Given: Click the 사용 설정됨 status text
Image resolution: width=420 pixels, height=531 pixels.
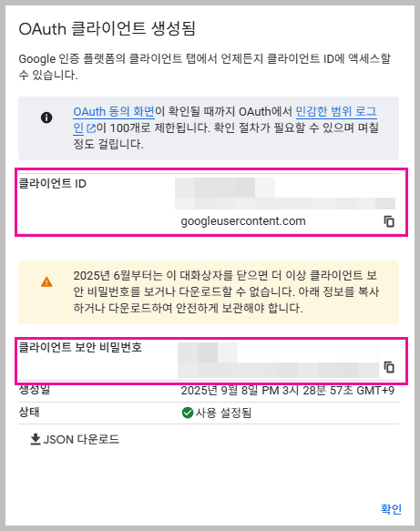Looking at the screenshot, I should (223, 413).
